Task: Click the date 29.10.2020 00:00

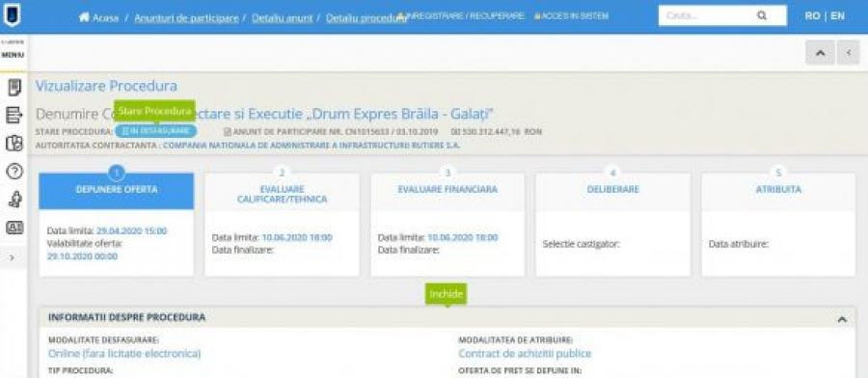Action: [82, 256]
